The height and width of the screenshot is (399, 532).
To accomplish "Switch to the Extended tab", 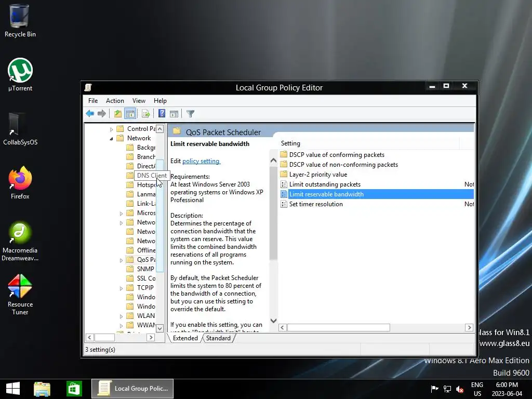I will click(x=185, y=338).
